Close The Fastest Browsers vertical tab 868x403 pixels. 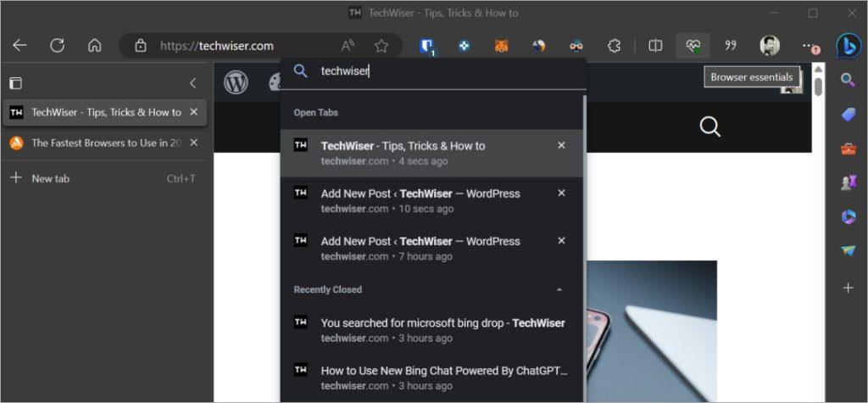194,143
